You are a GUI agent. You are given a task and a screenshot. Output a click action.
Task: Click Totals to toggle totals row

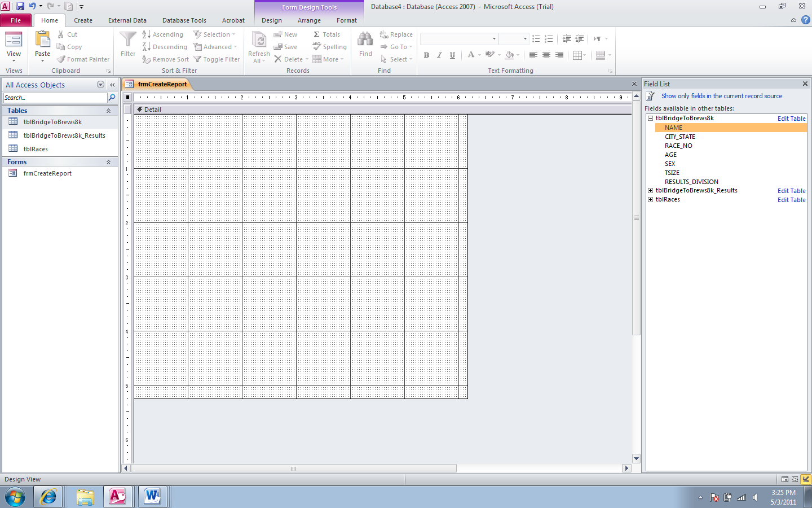[327, 34]
